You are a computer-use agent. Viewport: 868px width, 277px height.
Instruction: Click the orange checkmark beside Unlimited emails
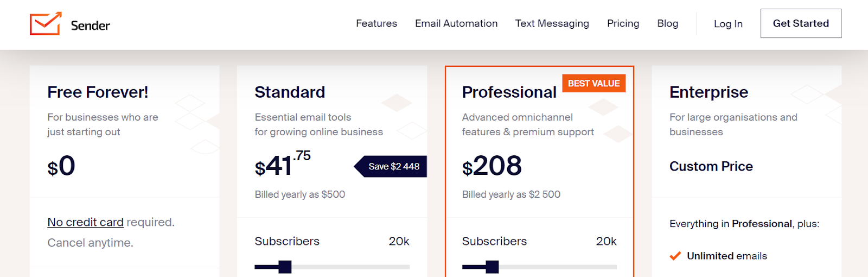click(675, 256)
